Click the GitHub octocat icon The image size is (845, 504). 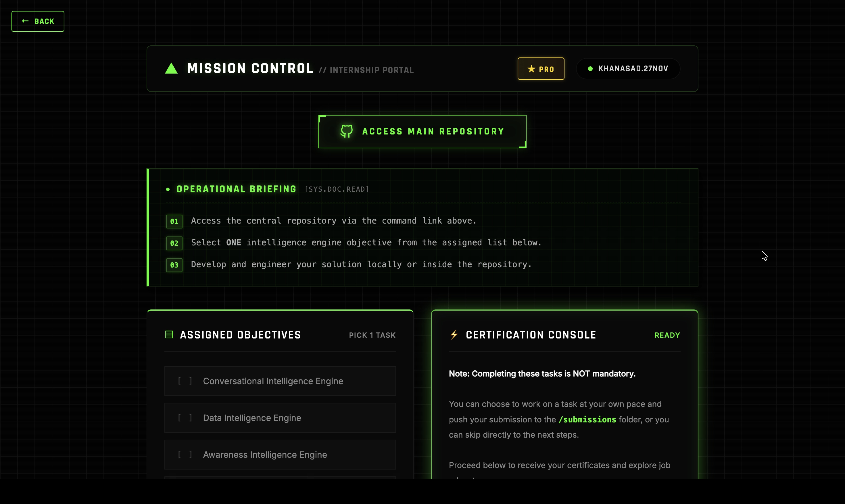[x=346, y=131]
